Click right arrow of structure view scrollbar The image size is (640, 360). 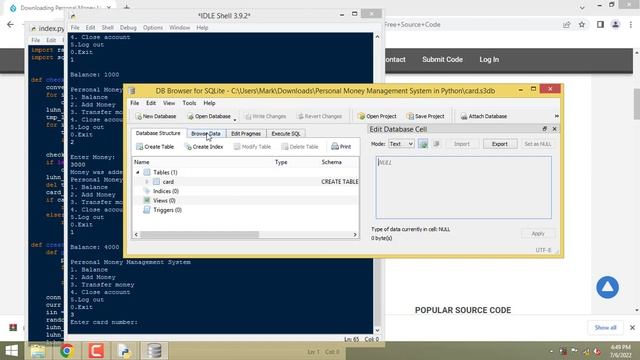(x=355, y=235)
